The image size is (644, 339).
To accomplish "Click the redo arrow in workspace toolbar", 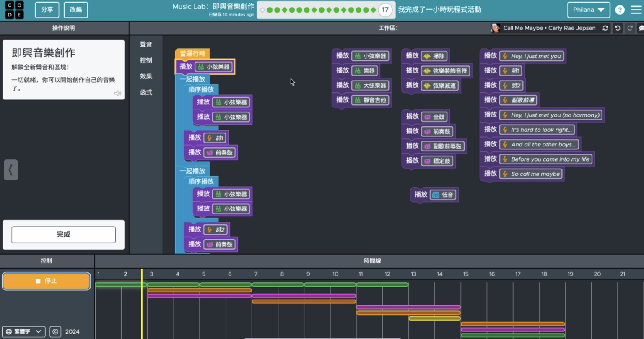I will [630, 28].
